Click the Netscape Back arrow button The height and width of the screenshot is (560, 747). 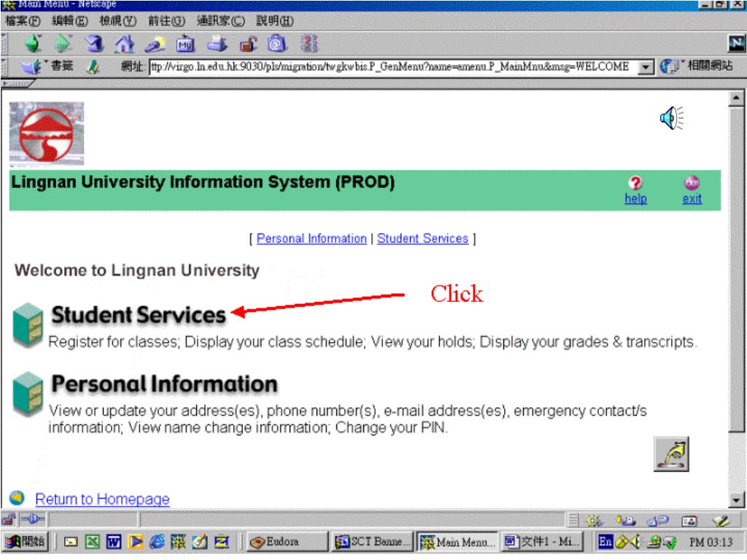[x=33, y=44]
